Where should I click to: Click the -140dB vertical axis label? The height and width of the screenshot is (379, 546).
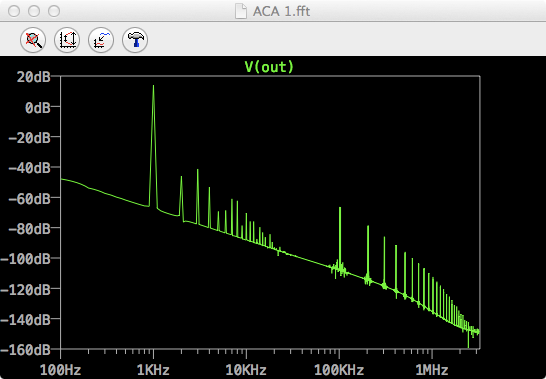click(25, 319)
